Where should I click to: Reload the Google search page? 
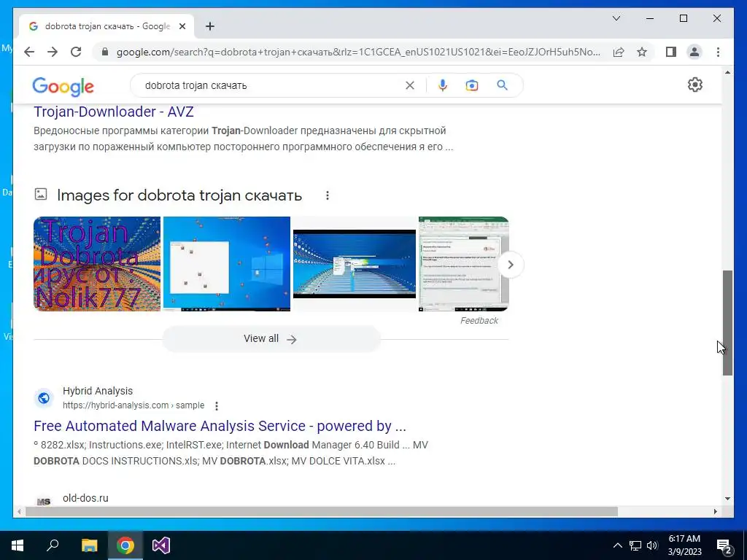tap(76, 52)
